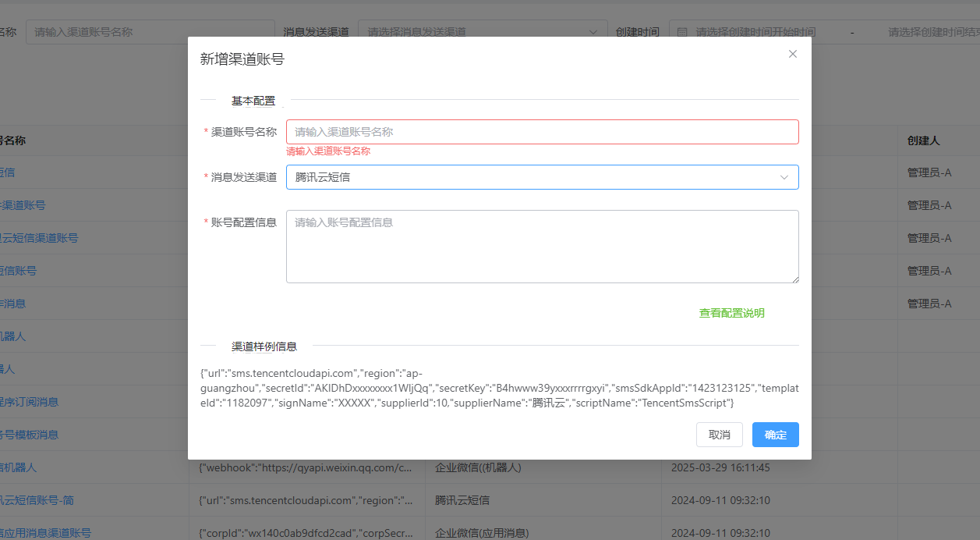Viewport: 980px width, 540px height.
Task: Click the chevron arrow of the 腾讯云短信 select
Action: pyautogui.click(x=784, y=177)
